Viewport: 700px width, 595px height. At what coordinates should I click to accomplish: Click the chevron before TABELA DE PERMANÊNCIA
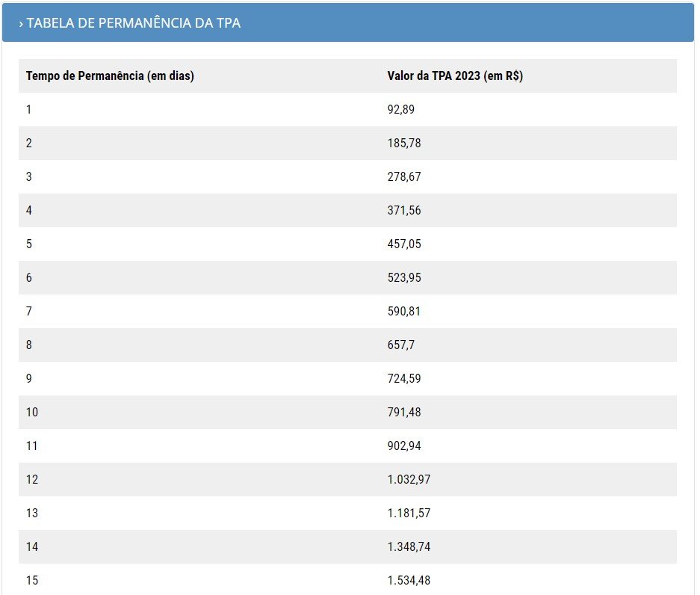click(21, 24)
